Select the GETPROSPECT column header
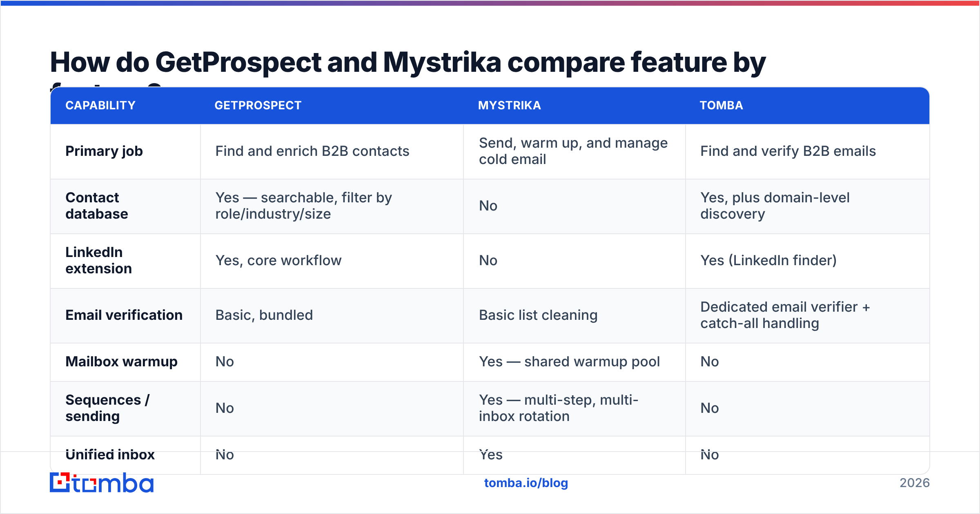This screenshot has width=980, height=514. pos(258,105)
